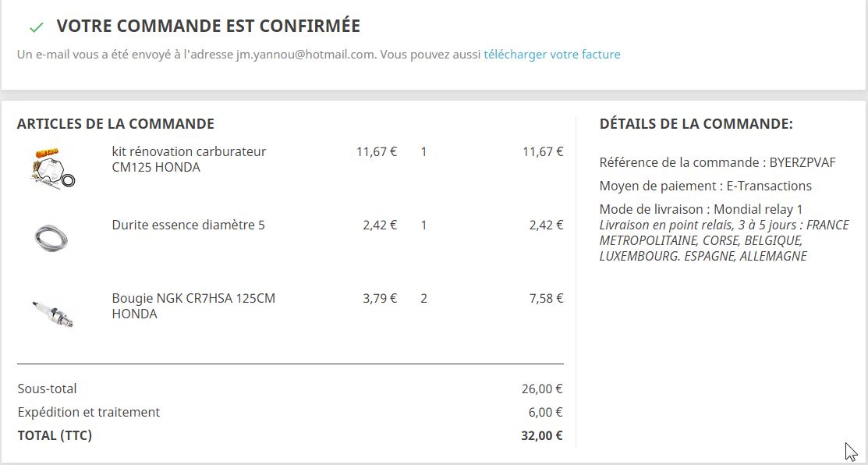Click the 26,00 € subtotal amount
The image size is (868, 465).
542,389
